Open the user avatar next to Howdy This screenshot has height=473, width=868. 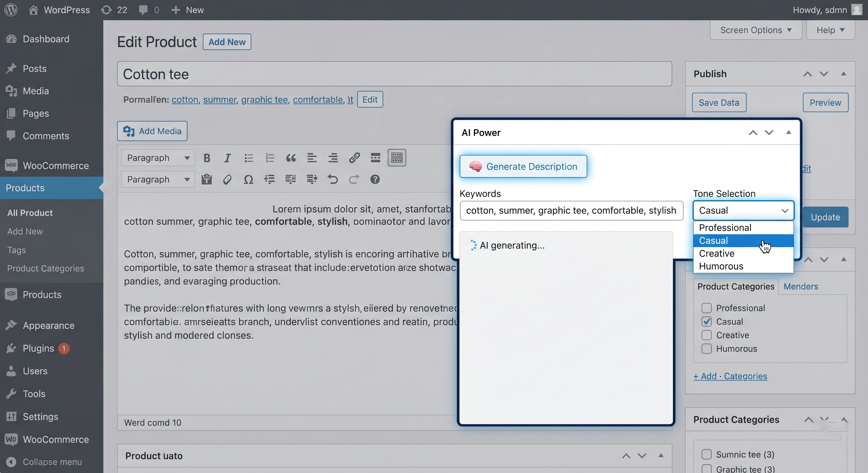(857, 10)
